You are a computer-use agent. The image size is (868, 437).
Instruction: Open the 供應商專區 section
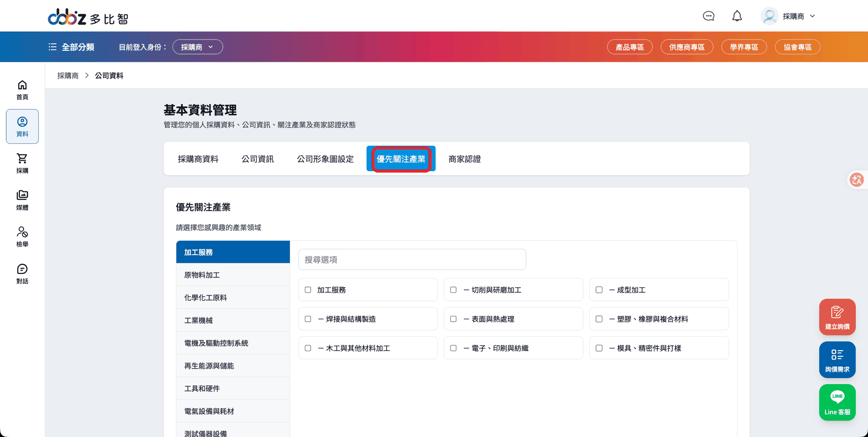687,47
